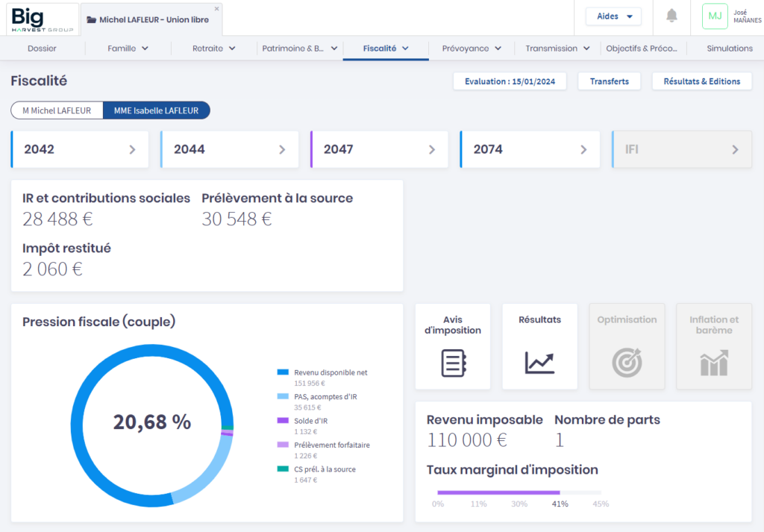
Task: Click the Inflation et barème chart icon
Action: coord(714,363)
